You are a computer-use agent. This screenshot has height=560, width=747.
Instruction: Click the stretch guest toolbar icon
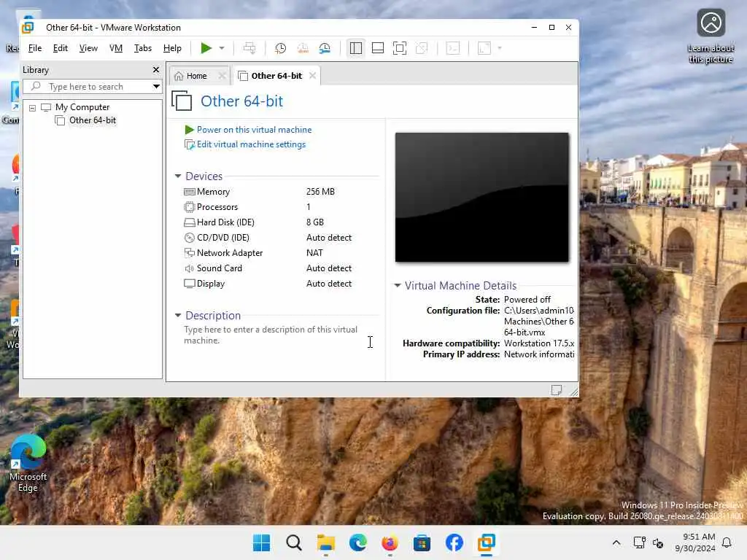(x=484, y=48)
